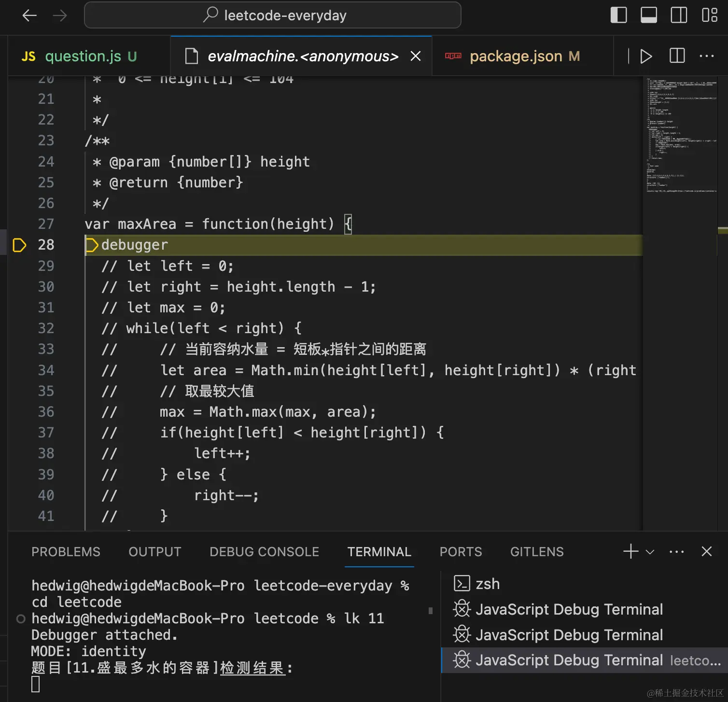
Task: Open editor More Actions ellipsis menu
Action: [707, 56]
